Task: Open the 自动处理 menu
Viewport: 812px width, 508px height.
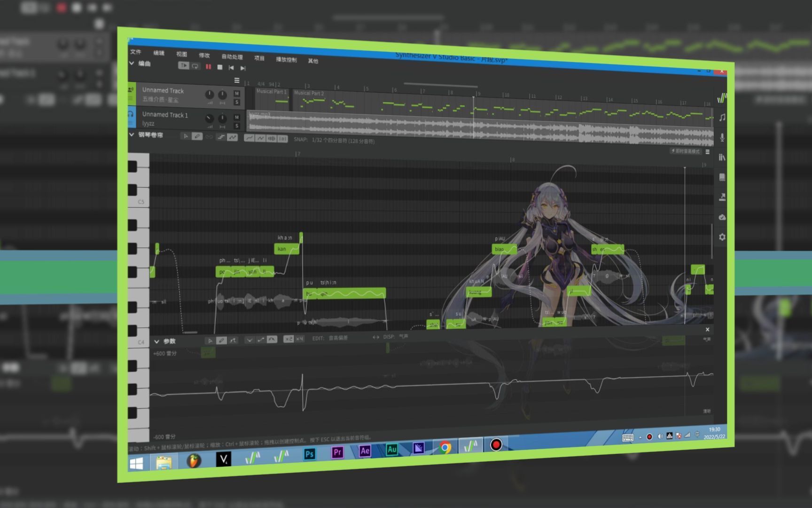Action: tap(232, 56)
